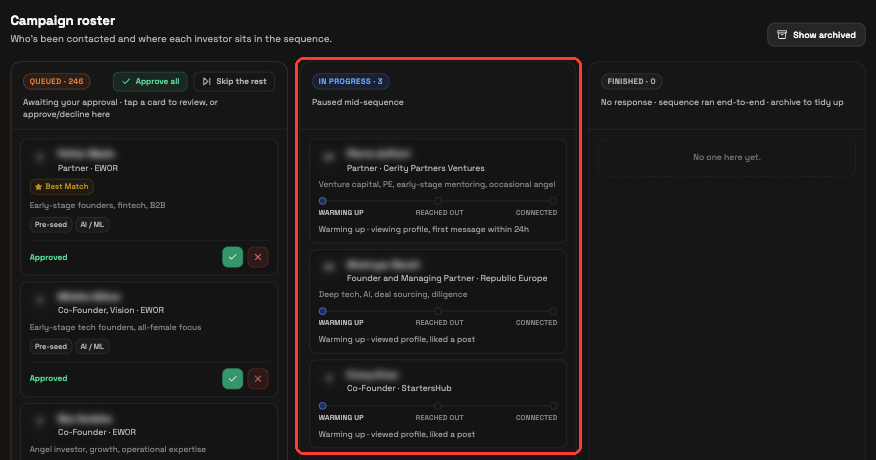
Task: Click the archive box icon in Show archived
Action: point(782,35)
